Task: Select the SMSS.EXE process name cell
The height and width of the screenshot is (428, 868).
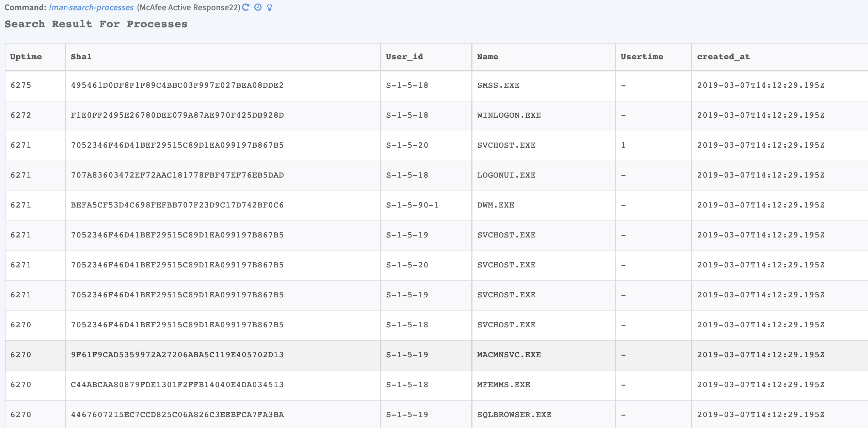Action: point(498,85)
